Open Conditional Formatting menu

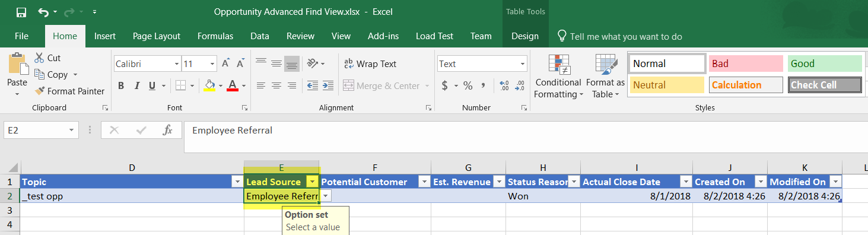click(x=558, y=76)
